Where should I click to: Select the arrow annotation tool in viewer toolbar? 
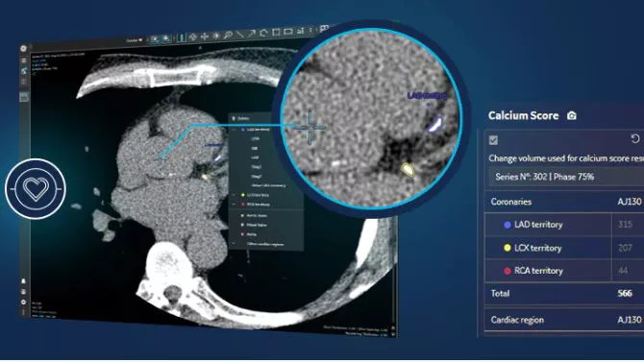[x=252, y=34]
